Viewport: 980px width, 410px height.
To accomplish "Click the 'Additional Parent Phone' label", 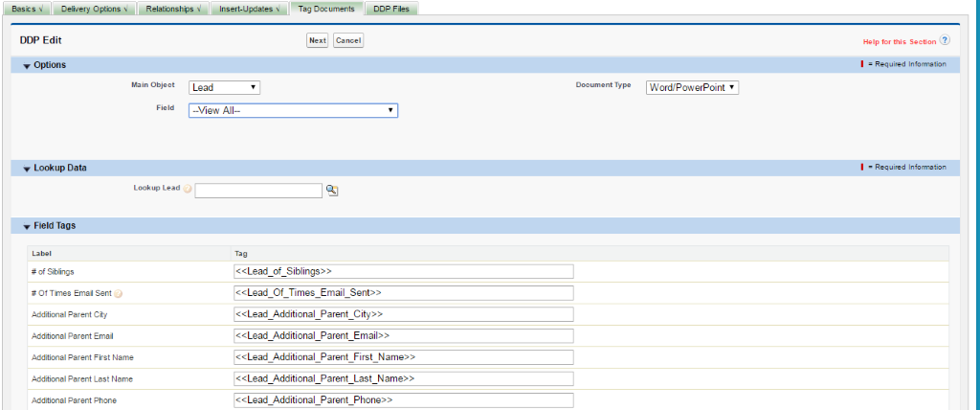I will coord(74,400).
